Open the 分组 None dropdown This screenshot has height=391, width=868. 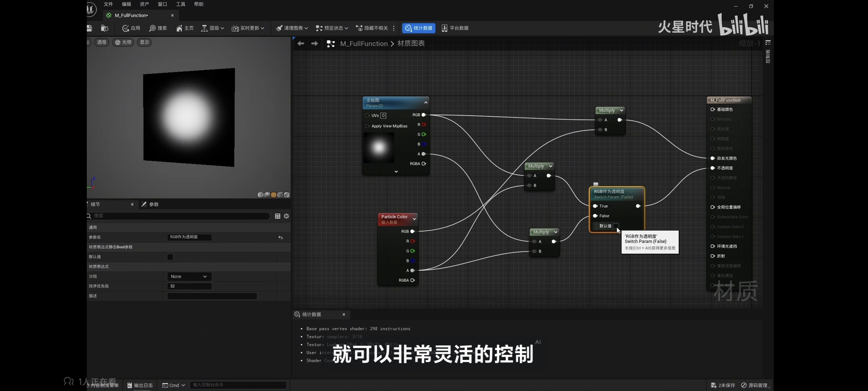189,277
